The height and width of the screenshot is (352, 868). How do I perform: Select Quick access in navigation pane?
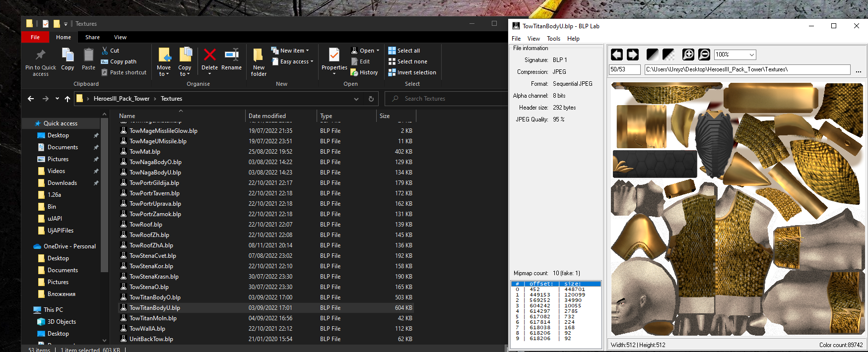click(61, 123)
